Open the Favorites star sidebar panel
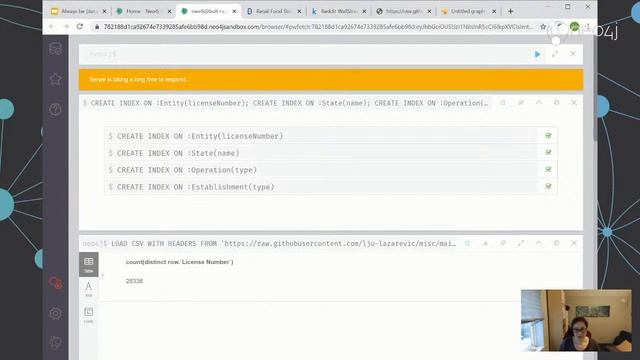This screenshot has height=360, width=640. tap(56, 79)
